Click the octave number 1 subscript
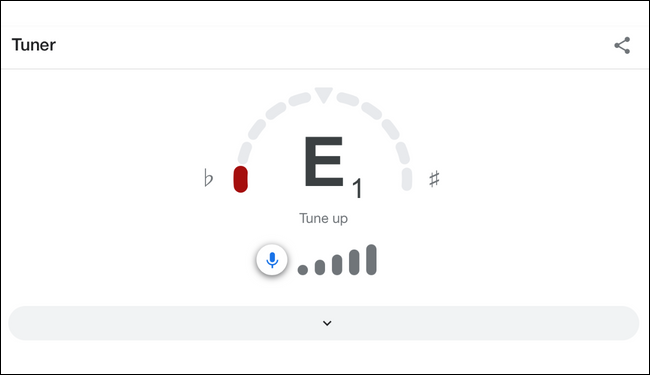 357,189
